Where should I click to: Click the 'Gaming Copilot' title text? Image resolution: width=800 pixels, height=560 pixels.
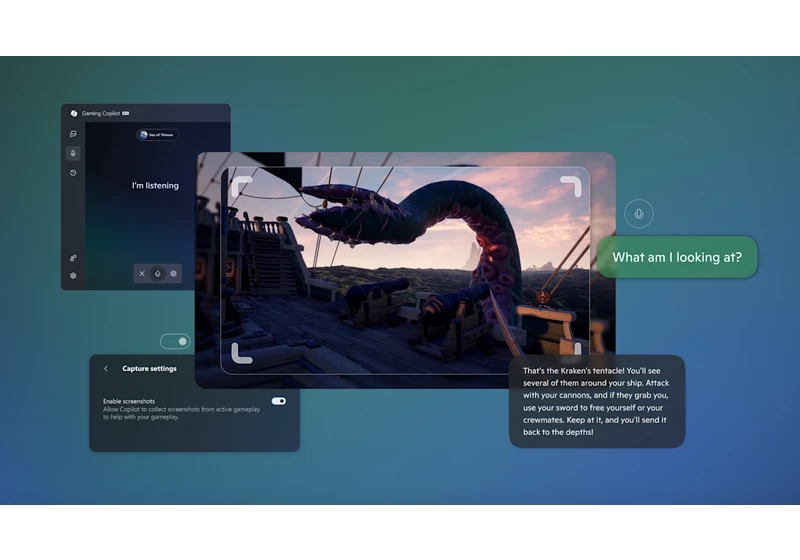[101, 113]
